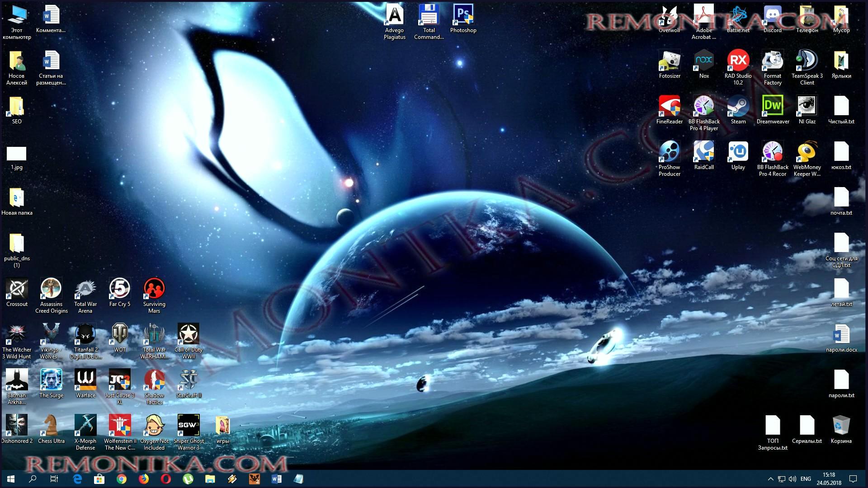This screenshot has width=868, height=488.
Task: Open the Far Cry 5 shortcut
Action: pos(120,292)
